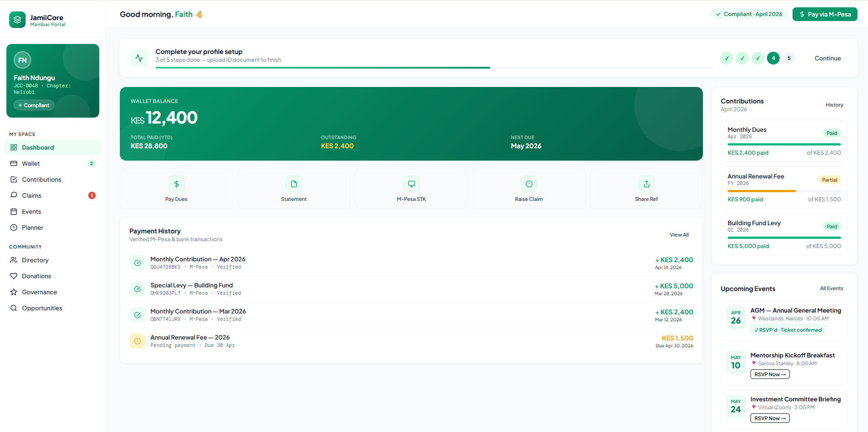This screenshot has width=868, height=432.
Task: Click the Annual Renewal Fee progress bar
Action: coord(784,191)
